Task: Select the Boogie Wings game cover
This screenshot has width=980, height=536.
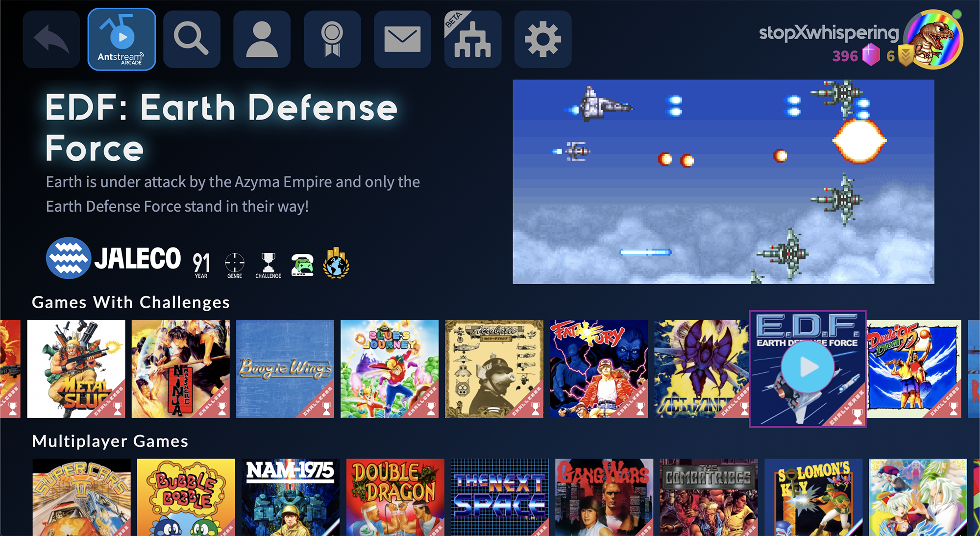Action: point(285,368)
